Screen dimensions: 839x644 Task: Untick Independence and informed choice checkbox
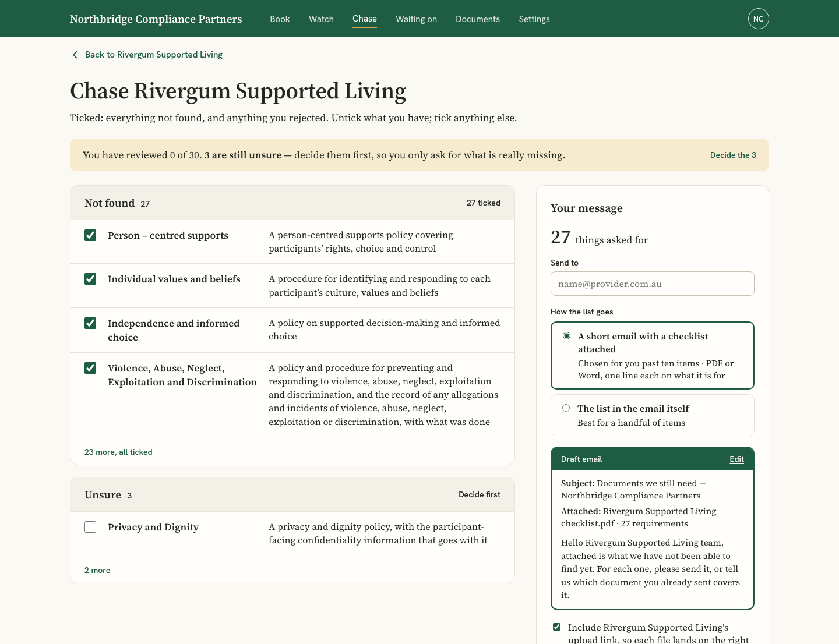[x=90, y=323]
